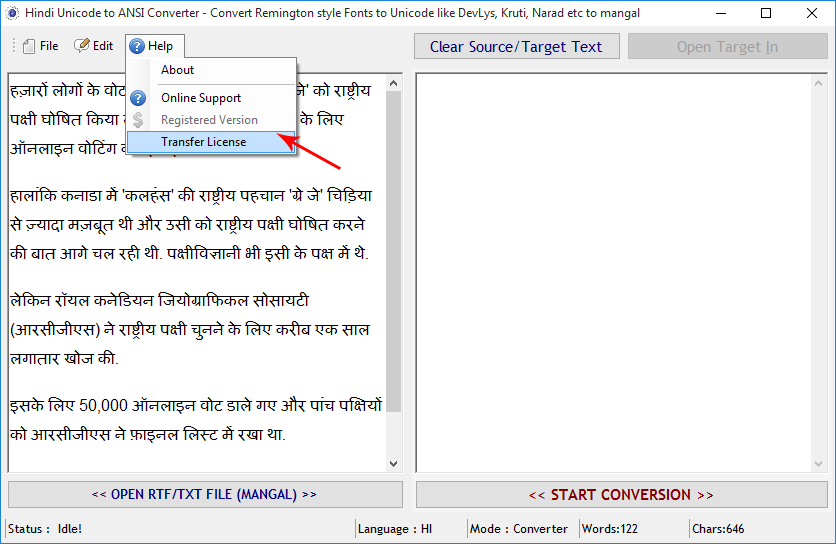Screen dimensions: 836x544
Task: Click the dollar sign Registered Version icon
Action: point(138,120)
